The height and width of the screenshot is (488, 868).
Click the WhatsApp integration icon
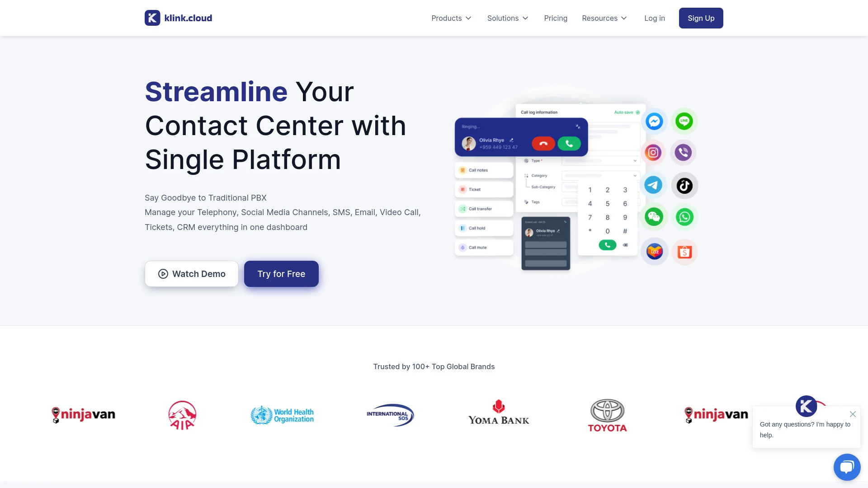[684, 216]
